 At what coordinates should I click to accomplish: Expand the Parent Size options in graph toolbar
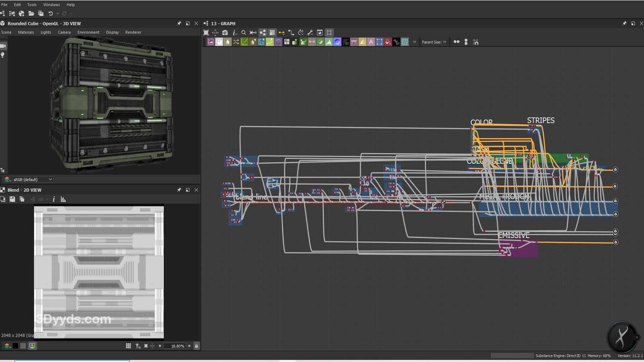click(x=445, y=42)
